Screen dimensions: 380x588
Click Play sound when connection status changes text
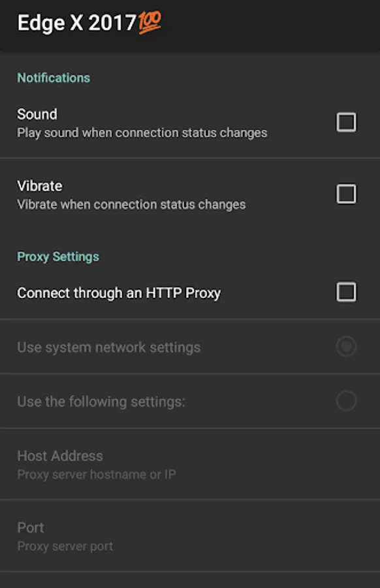(x=142, y=133)
